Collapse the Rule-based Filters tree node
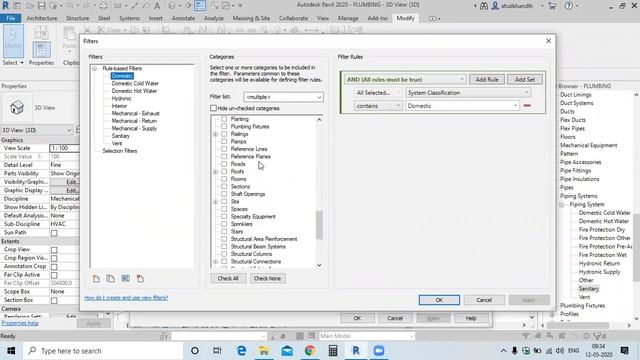Screen dimensions: 640x360 [x=95, y=69]
